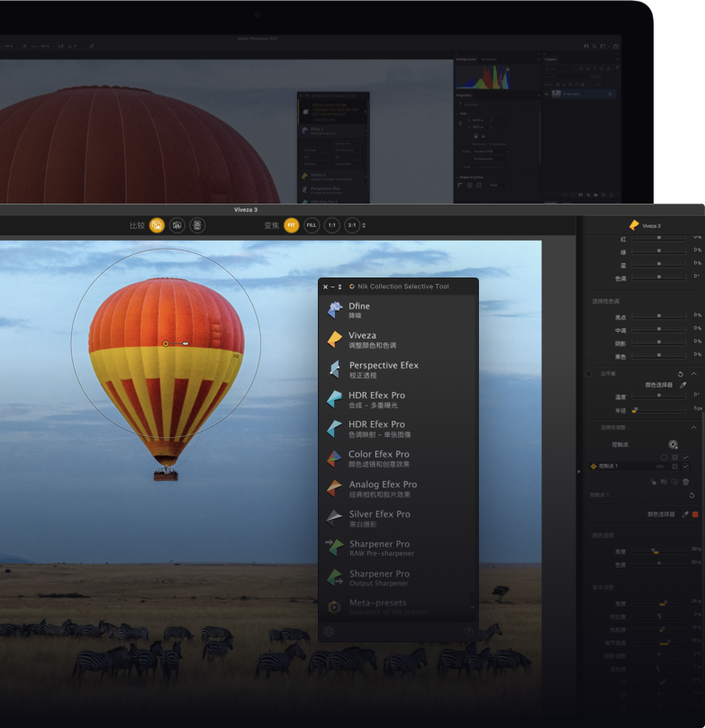Viewport: 705px width, 728px height.
Task: Adjust the 半径 radius slider
Action: 659,409
